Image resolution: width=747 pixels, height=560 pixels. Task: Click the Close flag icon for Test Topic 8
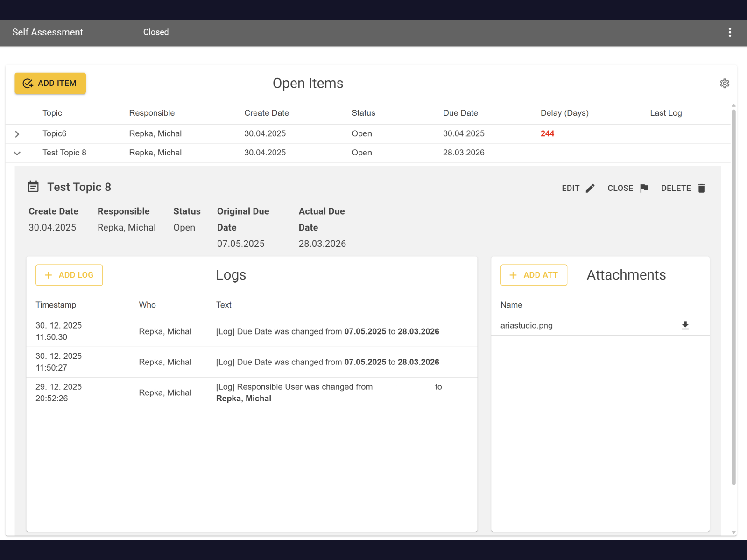coord(644,188)
